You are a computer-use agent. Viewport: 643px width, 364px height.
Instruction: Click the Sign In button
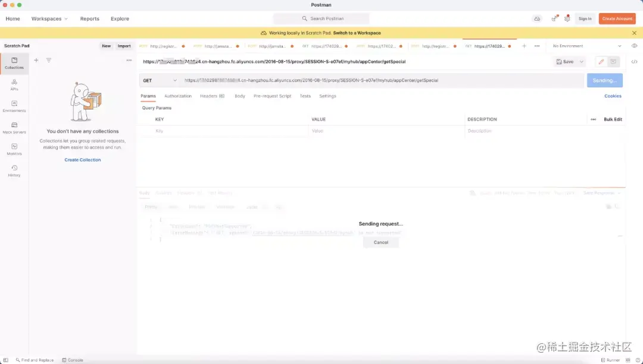(x=585, y=19)
